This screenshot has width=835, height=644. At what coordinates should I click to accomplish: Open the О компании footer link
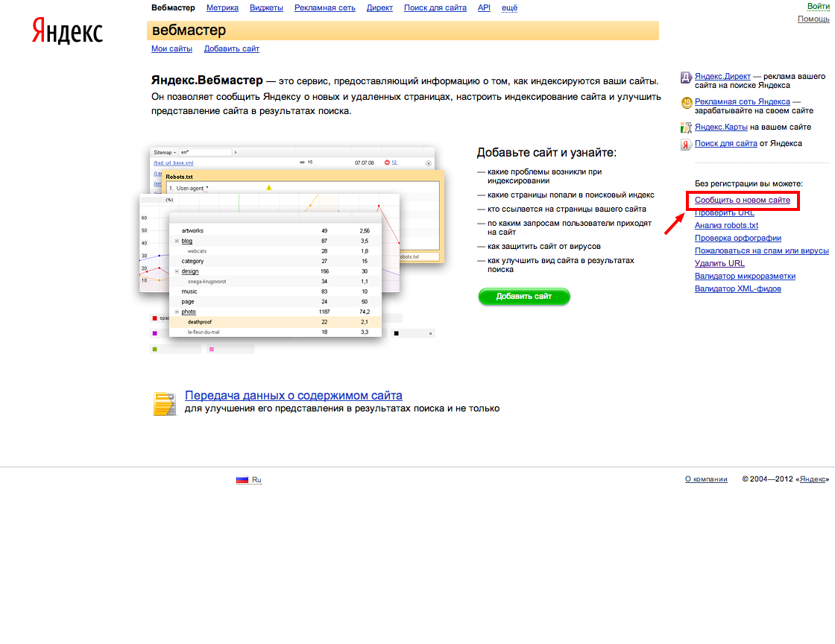pyautogui.click(x=706, y=479)
